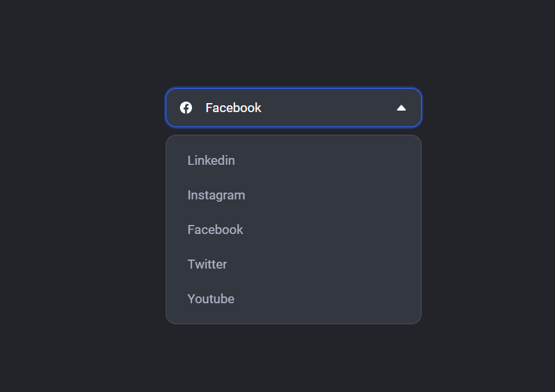Click the white triangle caret icon

pos(401,108)
